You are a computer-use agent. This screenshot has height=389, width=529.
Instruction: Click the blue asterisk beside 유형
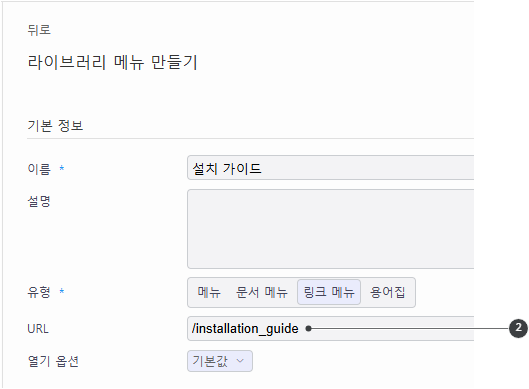click(62, 290)
